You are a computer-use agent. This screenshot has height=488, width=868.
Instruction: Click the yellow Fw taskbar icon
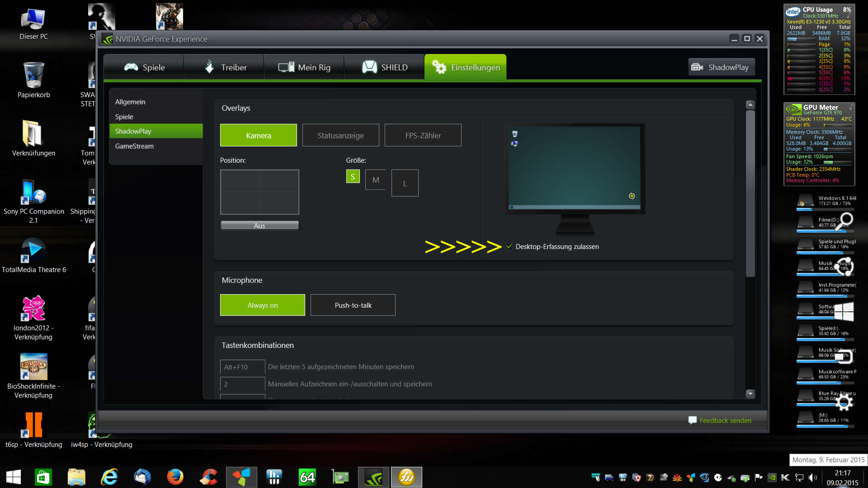[406, 477]
